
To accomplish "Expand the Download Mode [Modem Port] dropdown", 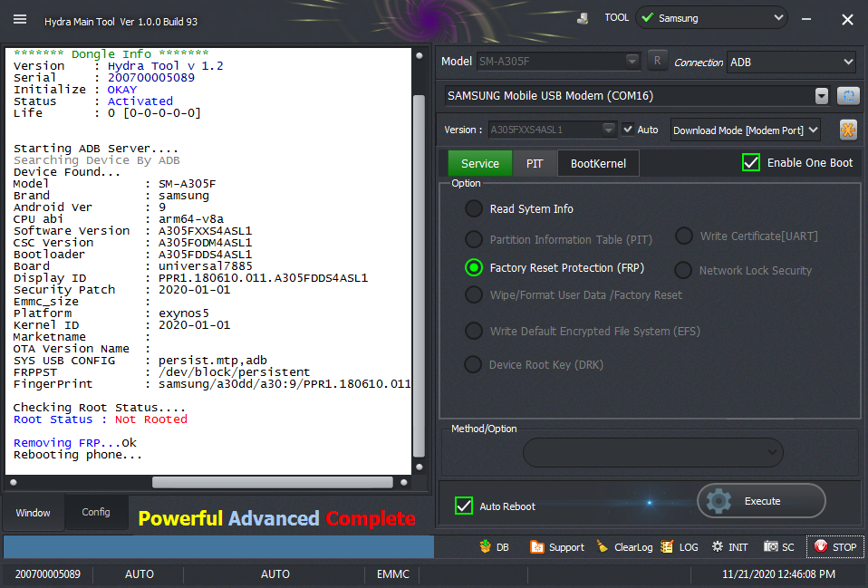I will 745,130.
